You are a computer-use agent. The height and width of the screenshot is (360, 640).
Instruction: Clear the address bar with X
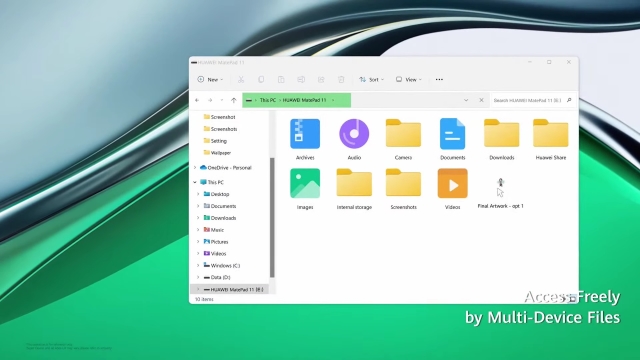coord(481,100)
